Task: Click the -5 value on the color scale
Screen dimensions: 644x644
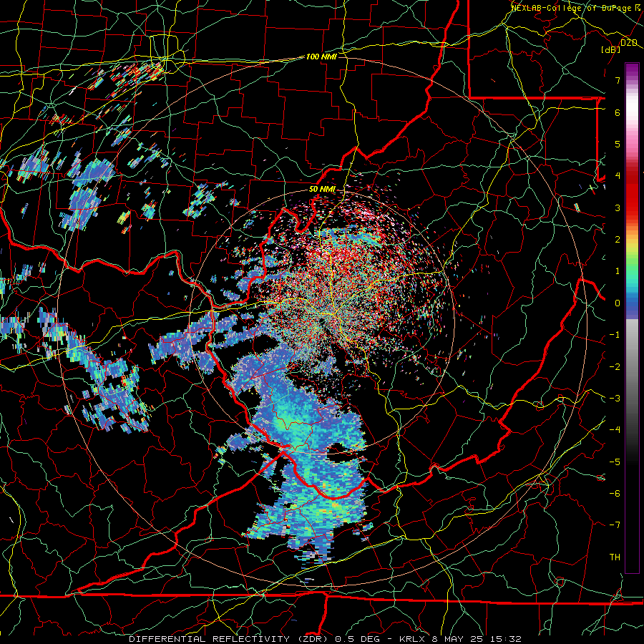Action: 615,462
